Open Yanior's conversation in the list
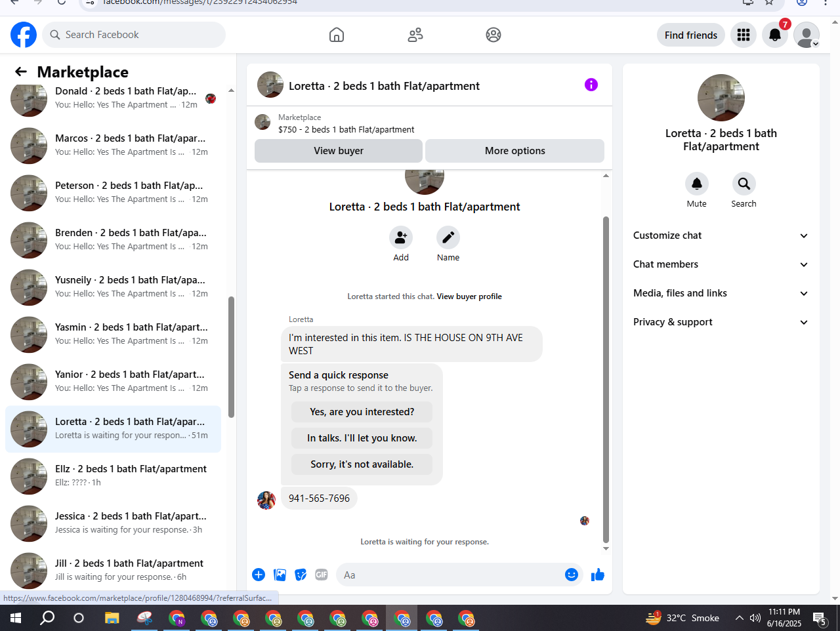 (113, 382)
